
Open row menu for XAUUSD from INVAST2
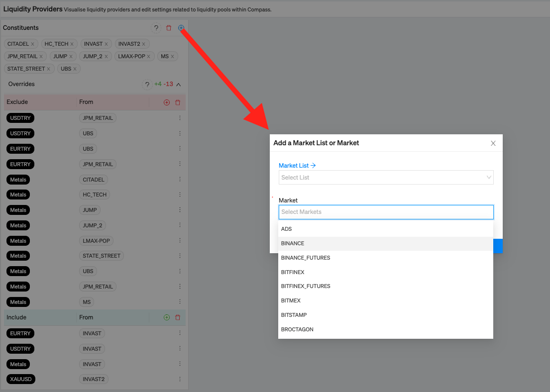(x=180, y=379)
